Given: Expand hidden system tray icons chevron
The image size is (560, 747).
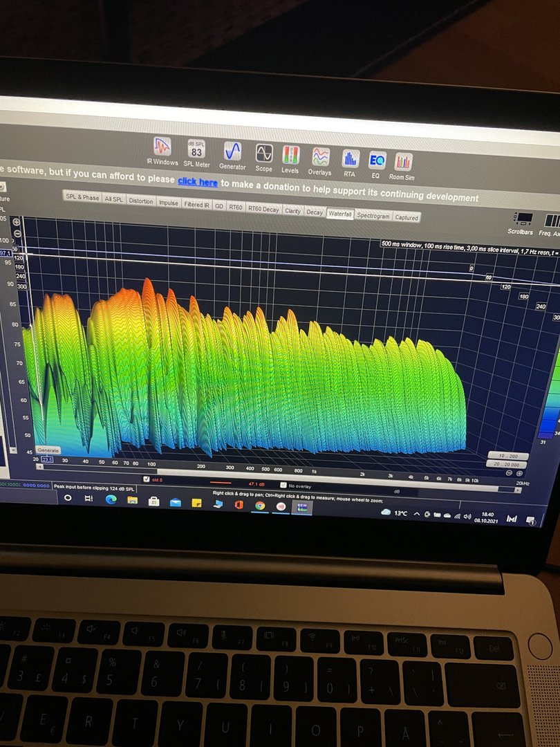Looking at the screenshot, I should tap(417, 514).
